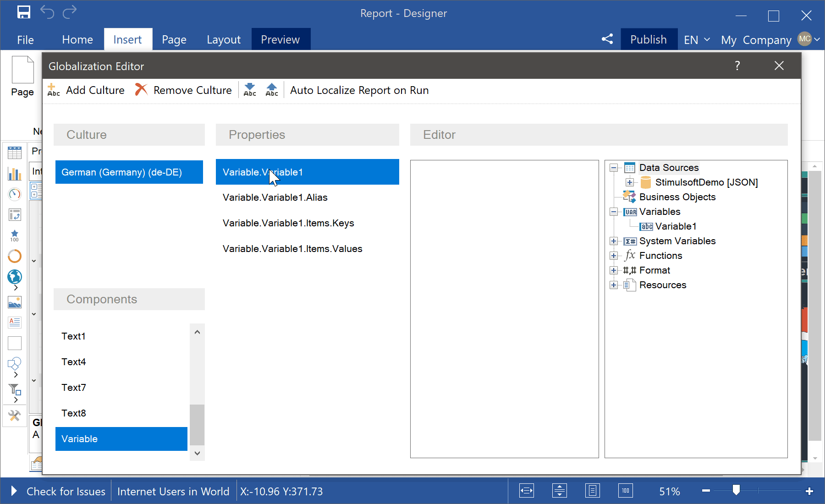Click the Save icon in title bar

[x=24, y=12]
